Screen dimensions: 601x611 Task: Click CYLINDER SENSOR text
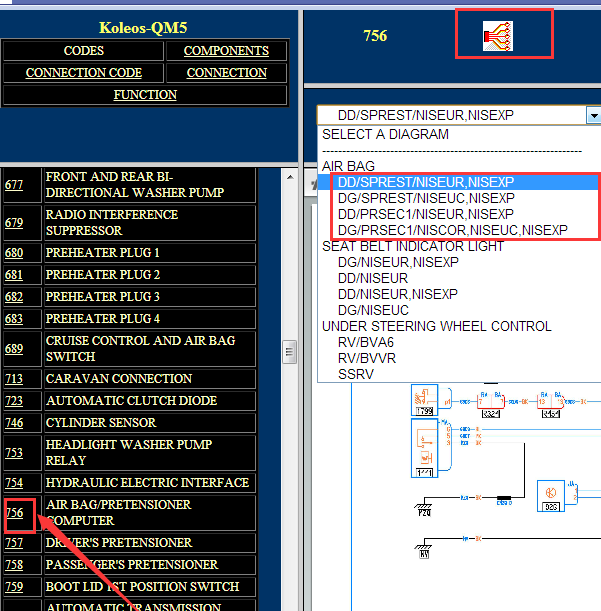pos(101,423)
